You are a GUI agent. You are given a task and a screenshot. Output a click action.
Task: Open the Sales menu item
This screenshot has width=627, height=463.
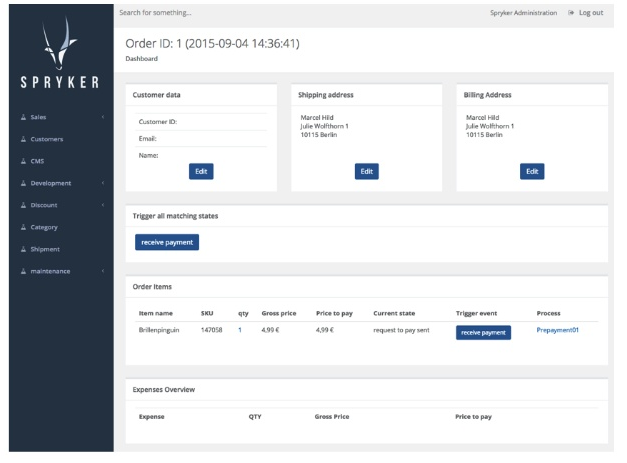click(x=38, y=117)
